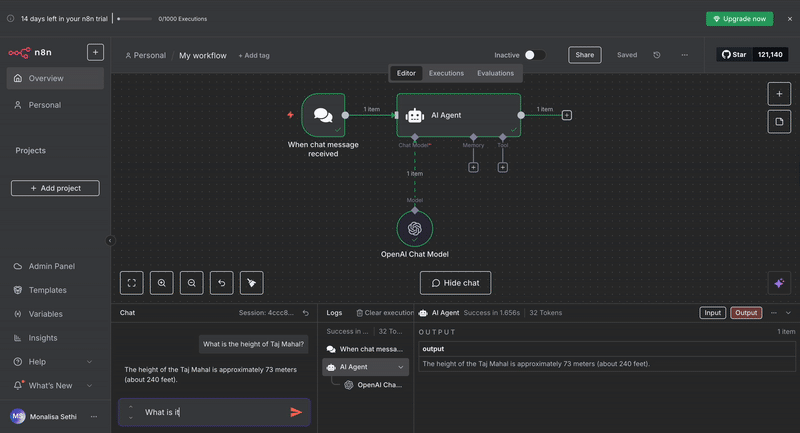Switch to the Executions tab
Image resolution: width=800 pixels, height=433 pixels.
coord(446,73)
